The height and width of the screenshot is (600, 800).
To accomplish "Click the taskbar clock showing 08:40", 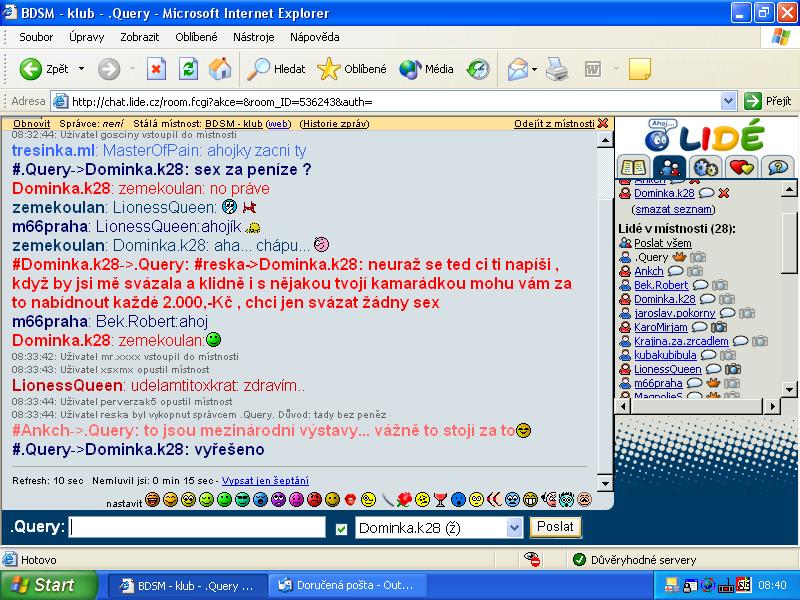I will [x=772, y=585].
